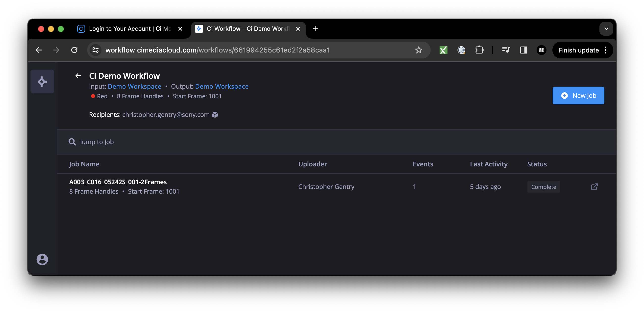The width and height of the screenshot is (644, 312).
Task: Click the yellow macOS minimize button
Action: tap(51, 29)
